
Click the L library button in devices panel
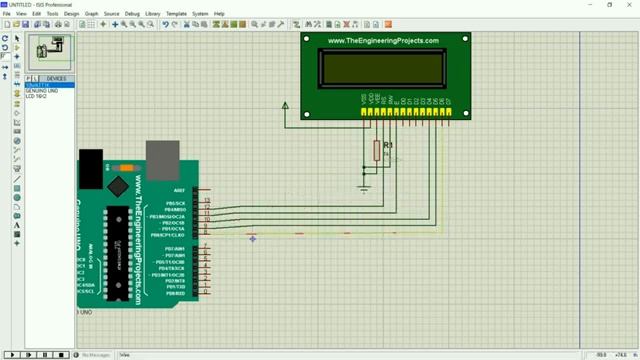pos(36,78)
